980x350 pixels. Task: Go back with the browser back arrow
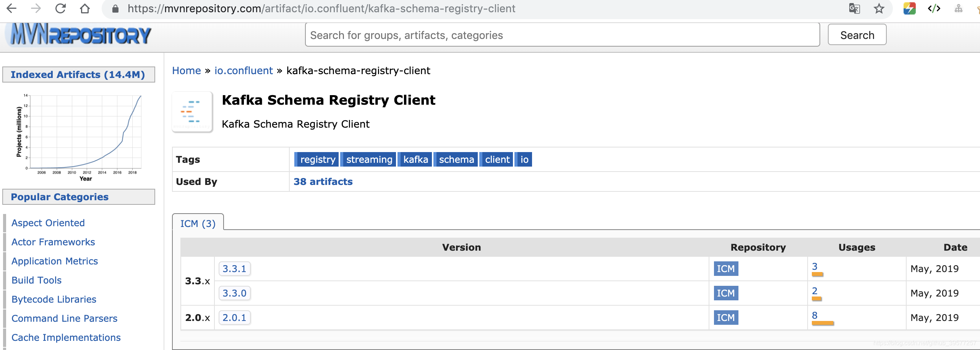tap(12, 8)
